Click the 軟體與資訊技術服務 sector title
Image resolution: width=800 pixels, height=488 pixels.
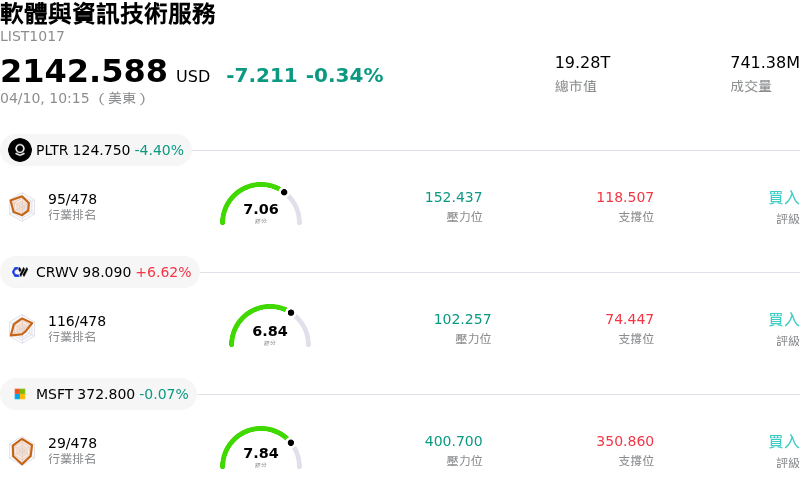pyautogui.click(x=108, y=14)
